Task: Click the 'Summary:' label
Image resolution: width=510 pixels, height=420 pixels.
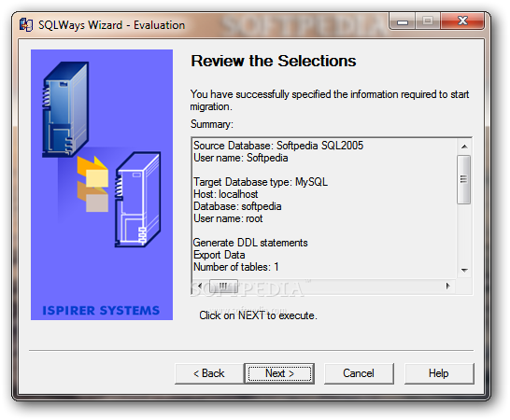Action: tap(212, 124)
